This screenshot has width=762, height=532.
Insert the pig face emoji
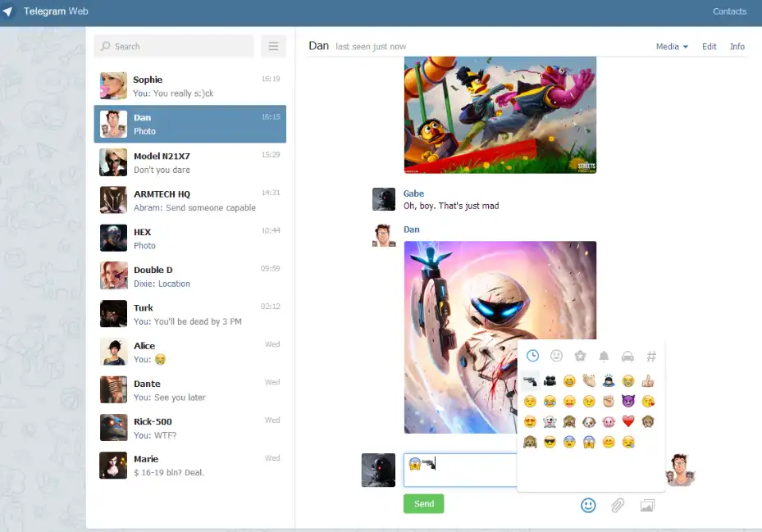click(x=609, y=421)
